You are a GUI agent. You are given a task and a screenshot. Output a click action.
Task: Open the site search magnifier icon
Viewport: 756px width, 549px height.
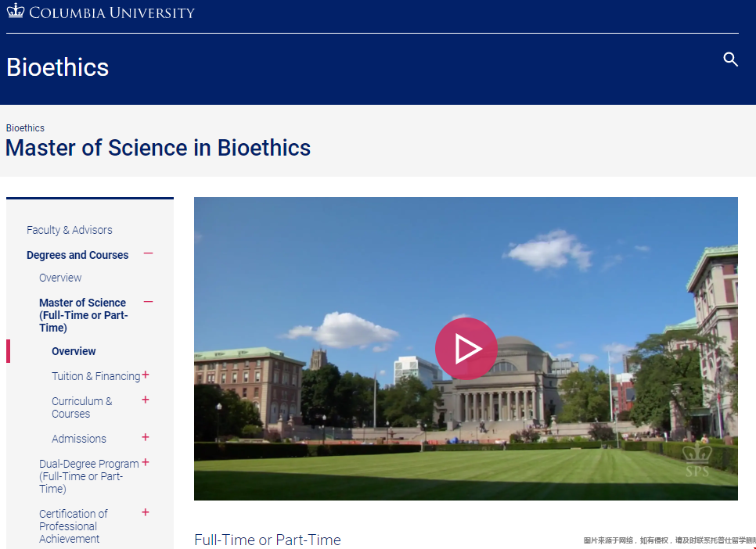[x=730, y=59]
